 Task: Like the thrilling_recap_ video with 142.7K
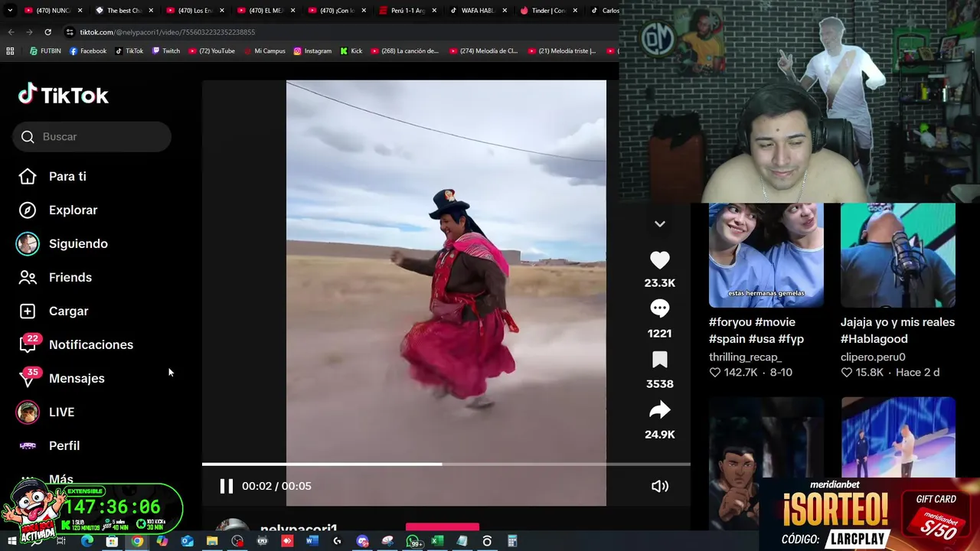pos(714,373)
